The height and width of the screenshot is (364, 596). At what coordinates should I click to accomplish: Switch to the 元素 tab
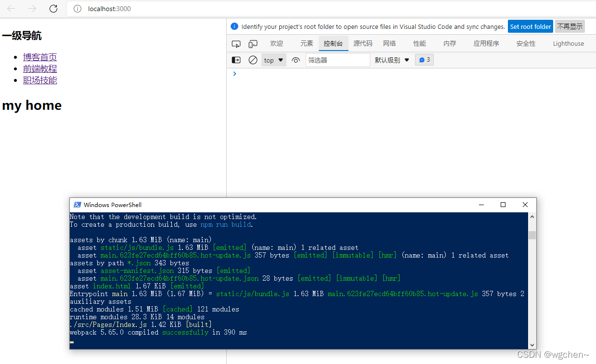coord(307,43)
